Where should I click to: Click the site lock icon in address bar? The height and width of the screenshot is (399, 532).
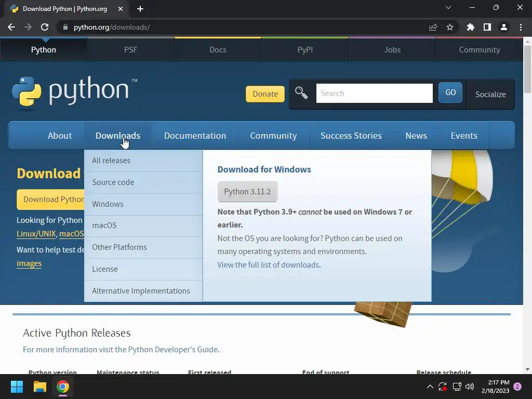65,27
